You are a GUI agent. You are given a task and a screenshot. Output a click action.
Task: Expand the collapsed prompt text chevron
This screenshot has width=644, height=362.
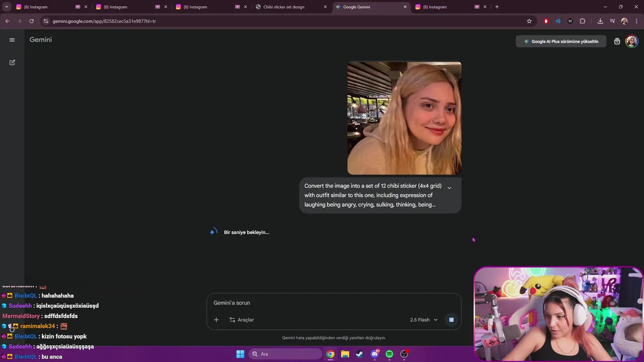[449, 188]
